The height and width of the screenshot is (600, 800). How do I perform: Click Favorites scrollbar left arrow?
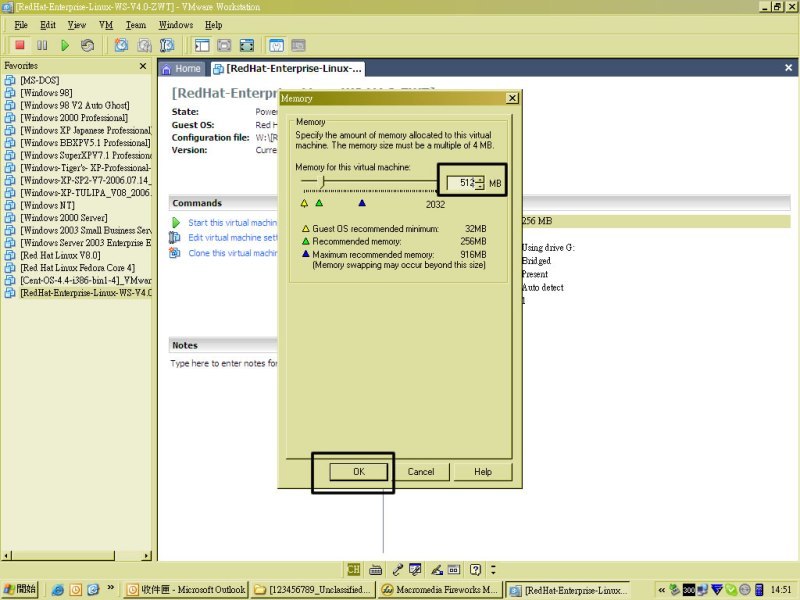pyautogui.click(x=6, y=555)
